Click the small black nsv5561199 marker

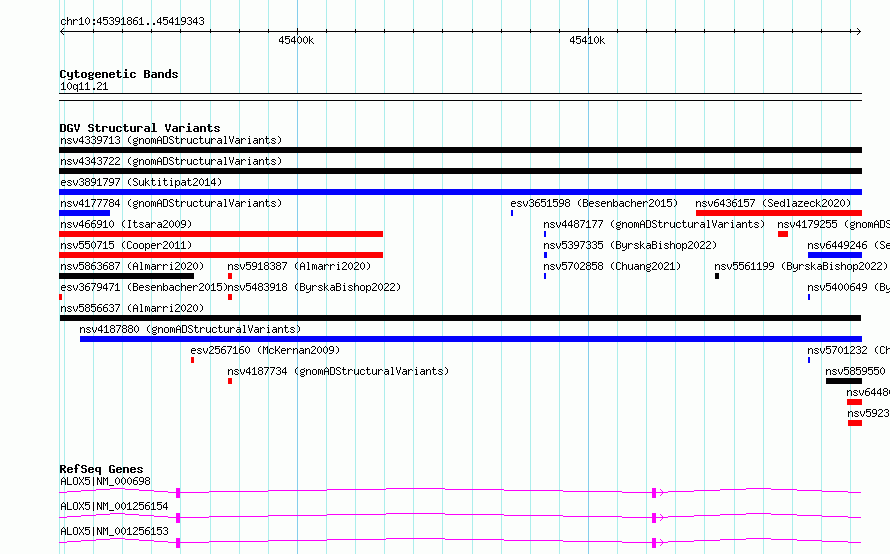click(717, 276)
